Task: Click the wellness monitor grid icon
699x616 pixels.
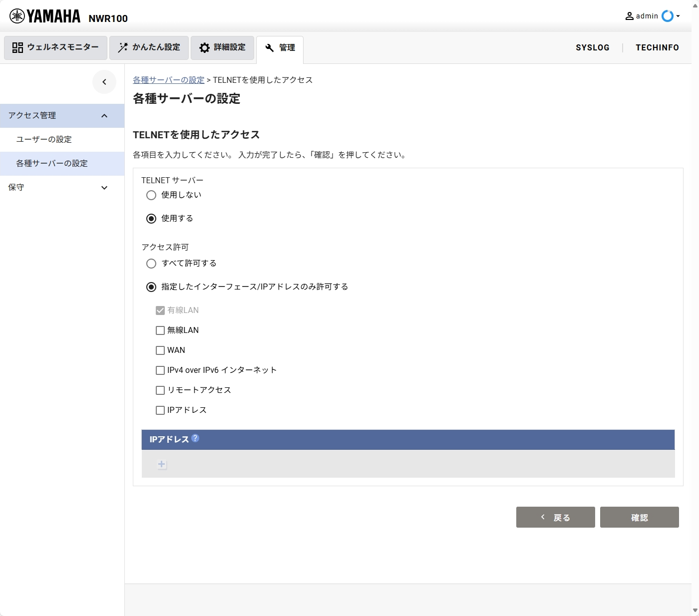Action: coord(18,47)
